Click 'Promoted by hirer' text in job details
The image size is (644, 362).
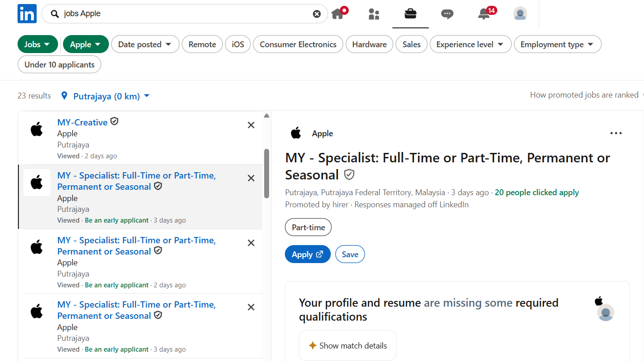click(317, 205)
